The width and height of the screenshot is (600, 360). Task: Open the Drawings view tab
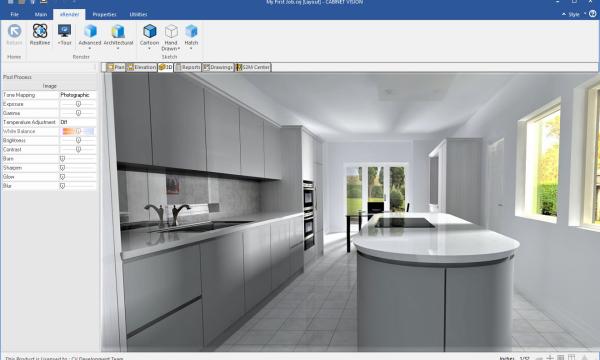(218, 67)
